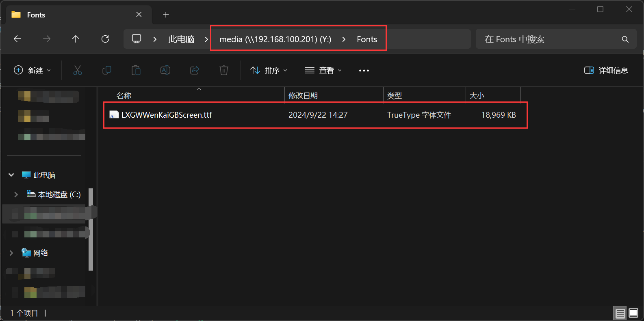Image resolution: width=644 pixels, height=321 pixels.
Task: Expand chevron after media drive breadcrumb
Action: [344, 39]
